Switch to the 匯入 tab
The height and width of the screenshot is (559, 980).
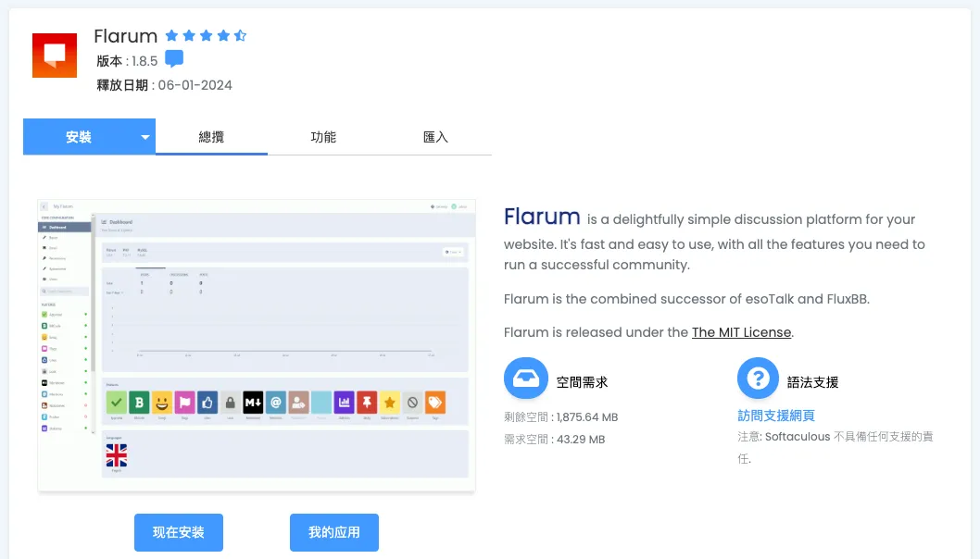435,137
